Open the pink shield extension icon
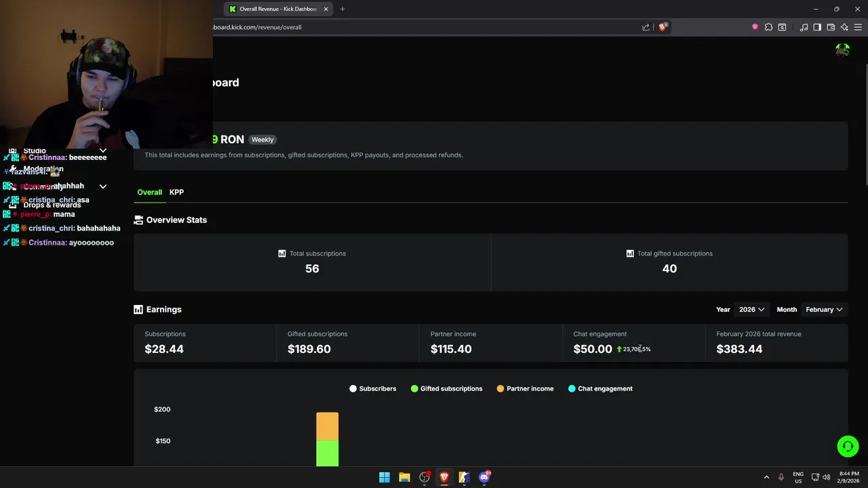This screenshot has height=488, width=868. point(755,27)
